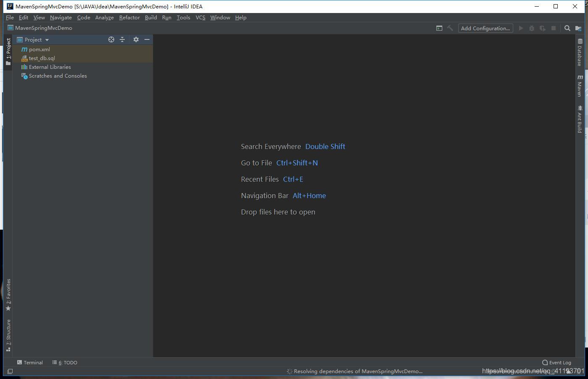588x379 pixels.
Task: Open Maven tool window tab
Action: click(580, 86)
